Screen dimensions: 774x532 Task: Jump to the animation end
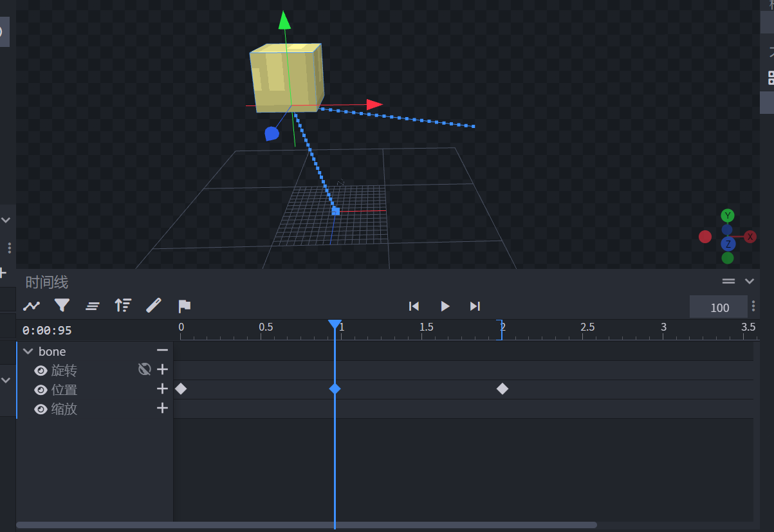pyautogui.click(x=475, y=306)
